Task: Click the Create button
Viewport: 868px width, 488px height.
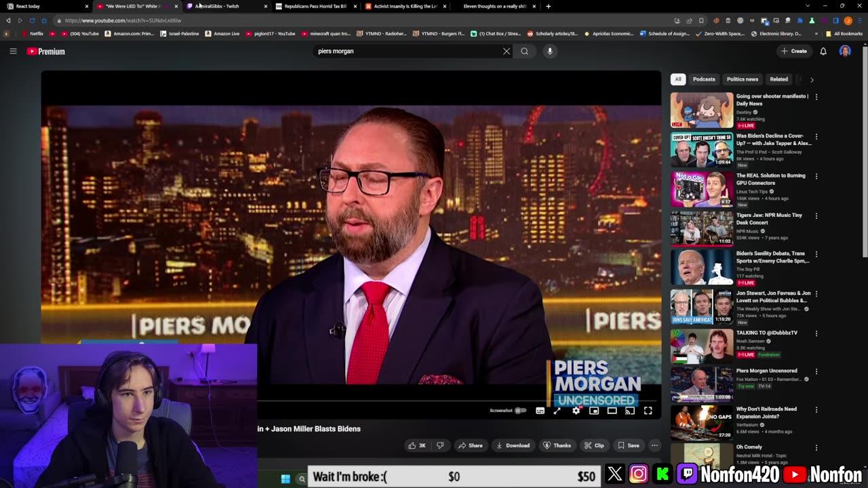Action: point(793,51)
